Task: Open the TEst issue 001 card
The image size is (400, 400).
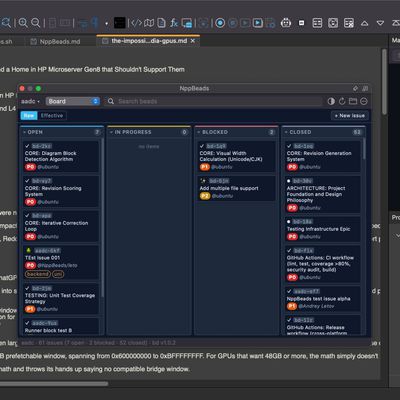Action: click(61, 263)
